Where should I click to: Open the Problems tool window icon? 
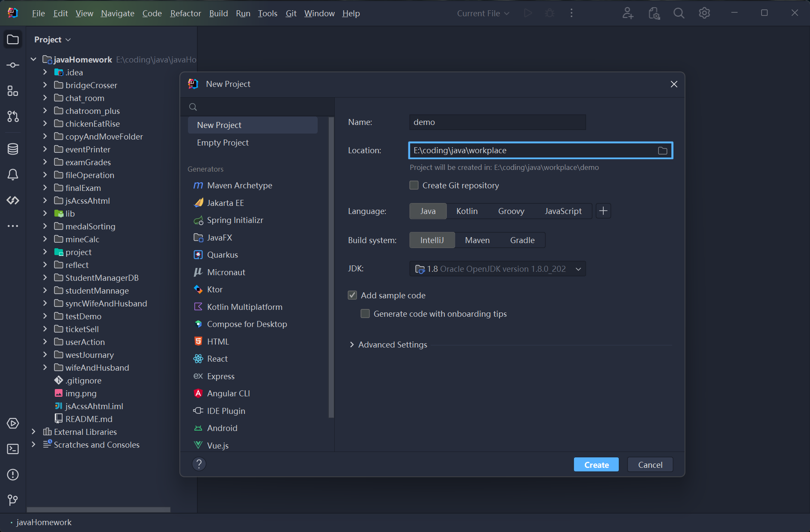click(13, 475)
